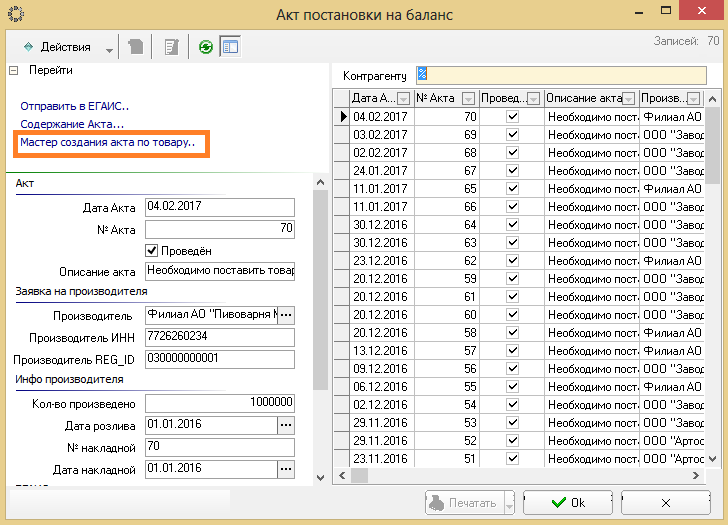Click act number 62 cell
Viewport: 728px width, 525px height.
tap(446, 260)
